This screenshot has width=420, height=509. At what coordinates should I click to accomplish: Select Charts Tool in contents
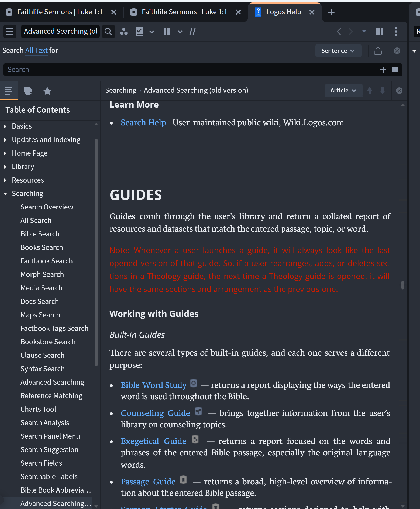[38, 409]
